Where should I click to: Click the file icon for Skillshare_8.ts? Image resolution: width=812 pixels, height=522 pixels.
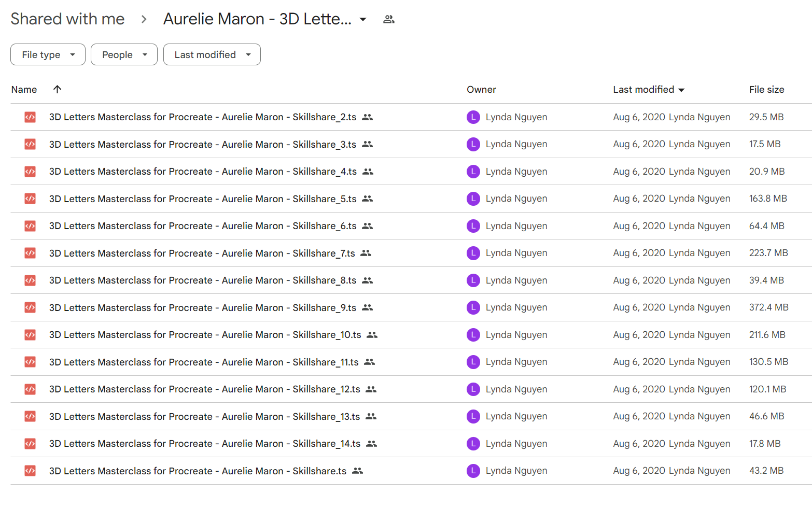(x=30, y=280)
